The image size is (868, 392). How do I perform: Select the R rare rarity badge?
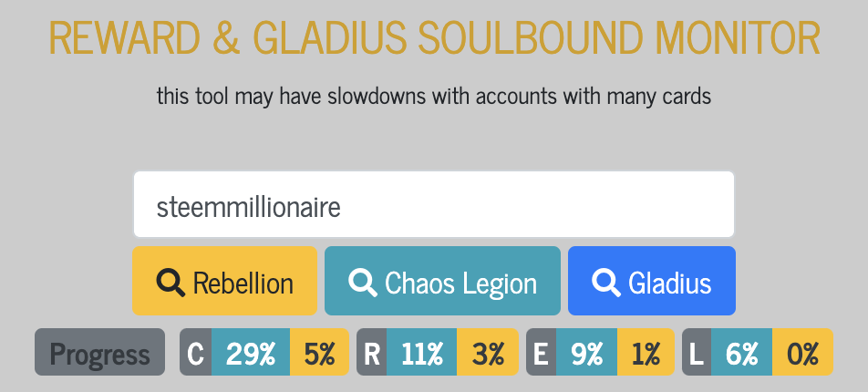coord(372,353)
